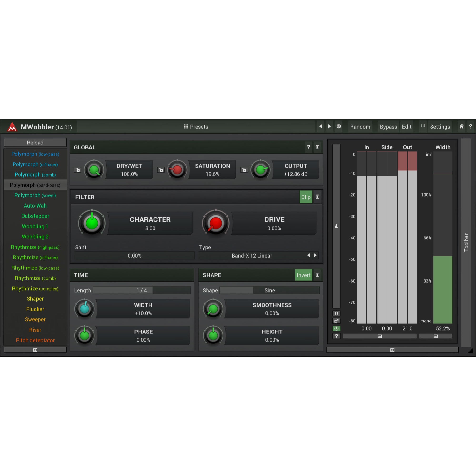Click the collapse icon under Width meter

436,336
